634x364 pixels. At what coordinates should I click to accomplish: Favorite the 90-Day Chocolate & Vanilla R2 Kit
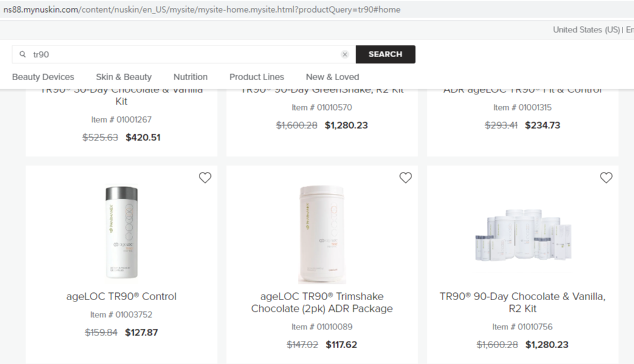[606, 177]
